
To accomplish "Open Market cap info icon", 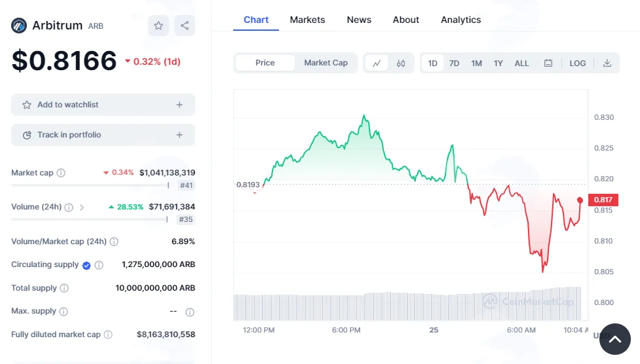I will [x=61, y=173].
